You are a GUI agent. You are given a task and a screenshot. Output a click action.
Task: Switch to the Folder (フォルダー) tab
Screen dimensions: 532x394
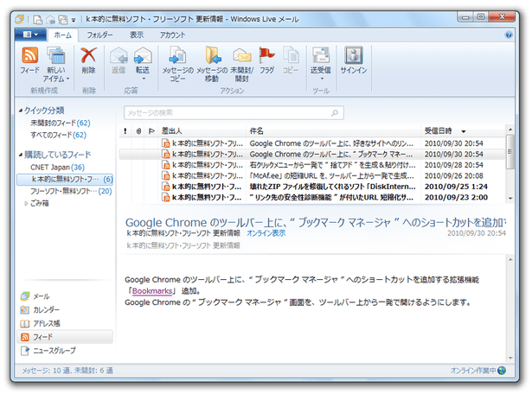99,35
